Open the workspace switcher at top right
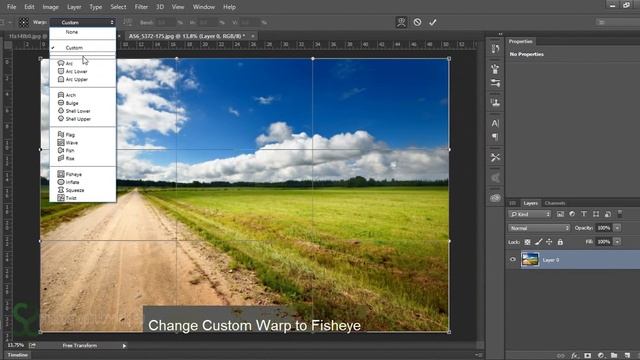The height and width of the screenshot is (360, 640). [618, 22]
